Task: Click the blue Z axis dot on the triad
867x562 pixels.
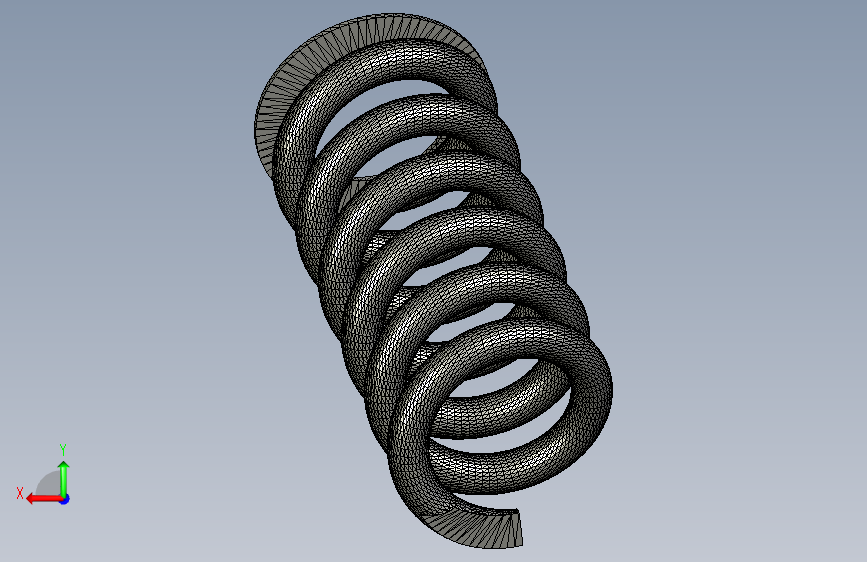Action: (65, 499)
